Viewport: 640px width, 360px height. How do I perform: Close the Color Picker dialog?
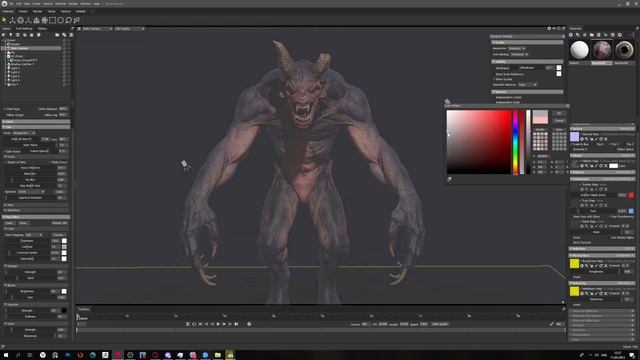(x=567, y=106)
